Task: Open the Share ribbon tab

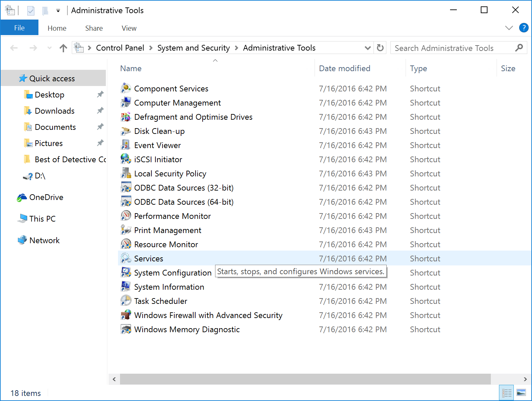Action: [94, 28]
